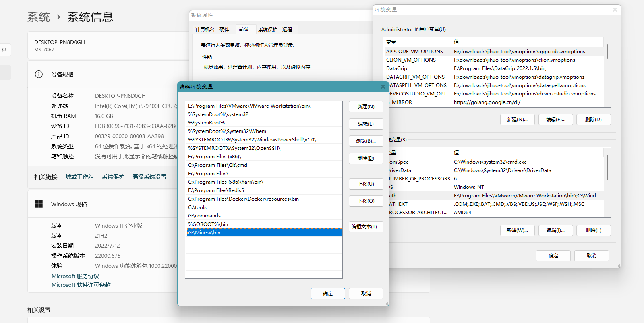Click the 浏览(B)... button

pyautogui.click(x=366, y=141)
